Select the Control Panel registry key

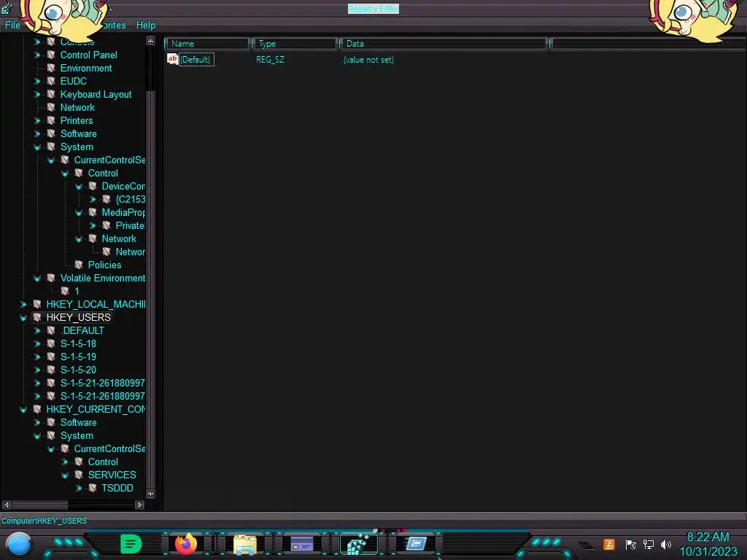(x=88, y=55)
